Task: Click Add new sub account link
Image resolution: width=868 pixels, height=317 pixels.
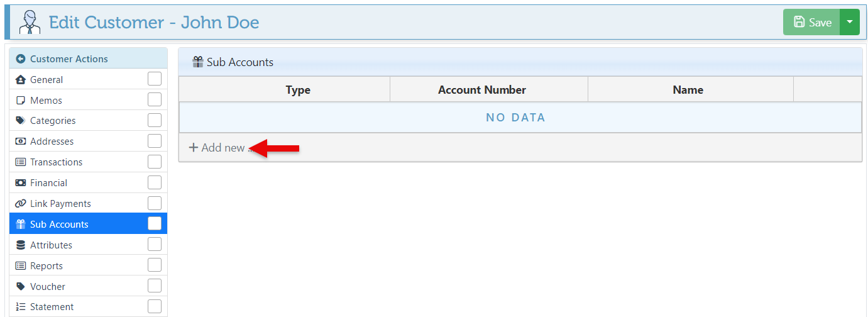Action: [x=217, y=148]
